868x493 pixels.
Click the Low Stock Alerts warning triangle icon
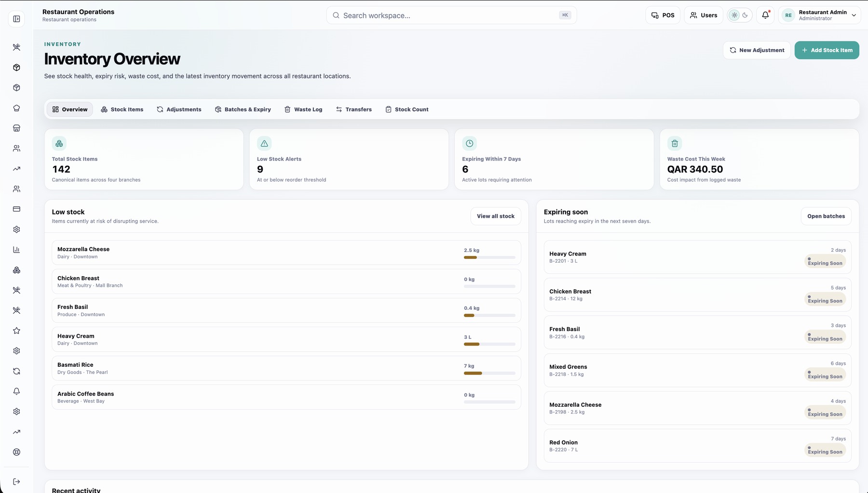[264, 143]
